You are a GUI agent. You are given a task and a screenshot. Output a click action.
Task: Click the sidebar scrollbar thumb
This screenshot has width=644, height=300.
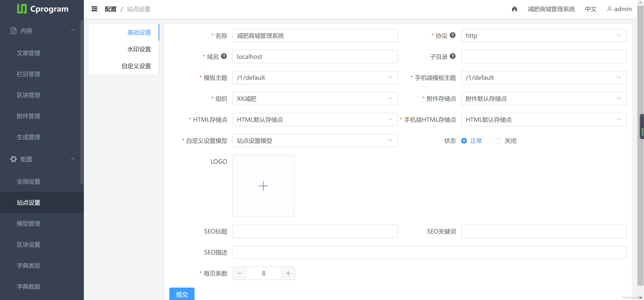coord(82,102)
